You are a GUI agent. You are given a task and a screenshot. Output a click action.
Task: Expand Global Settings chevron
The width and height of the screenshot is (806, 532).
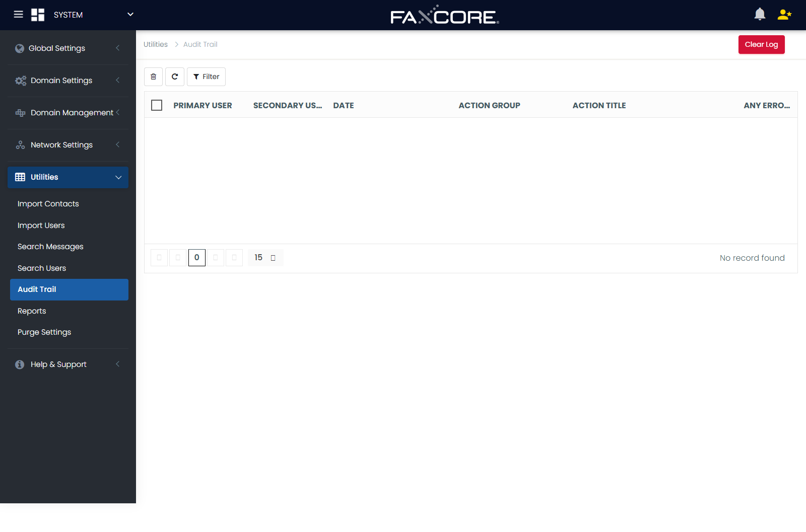point(118,48)
